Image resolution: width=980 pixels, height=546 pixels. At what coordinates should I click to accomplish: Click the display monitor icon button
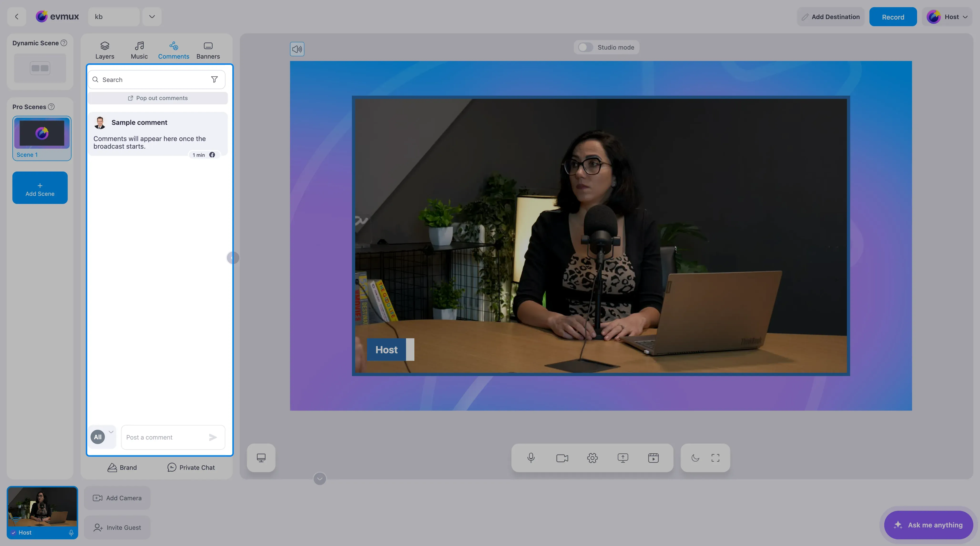pos(261,458)
